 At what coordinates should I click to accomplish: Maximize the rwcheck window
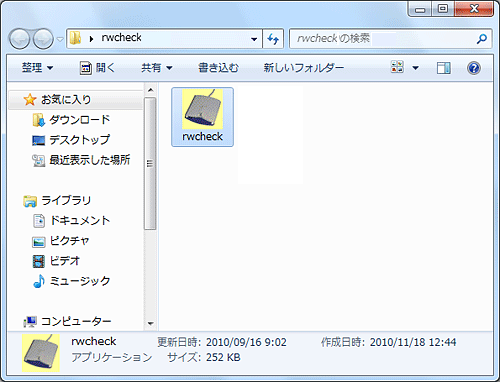point(443,9)
